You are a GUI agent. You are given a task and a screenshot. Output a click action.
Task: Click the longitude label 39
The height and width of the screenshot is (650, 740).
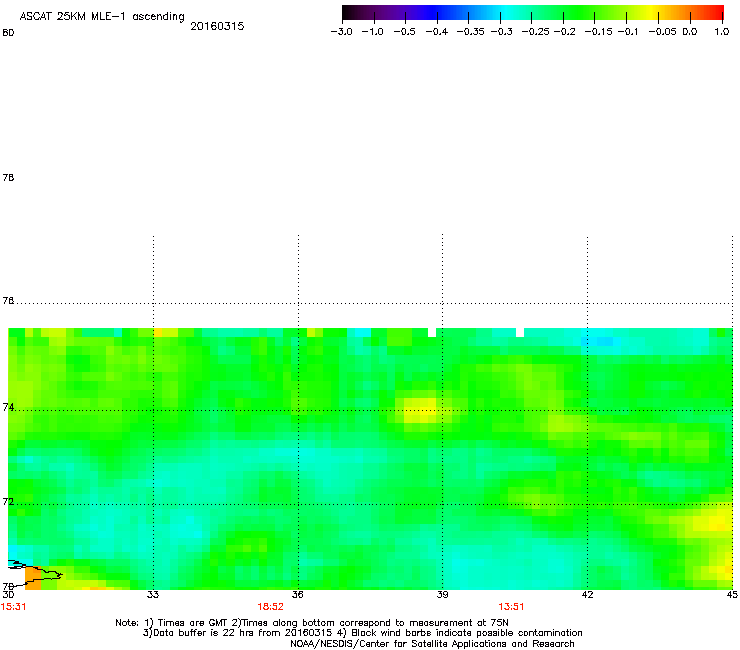[x=442, y=595]
